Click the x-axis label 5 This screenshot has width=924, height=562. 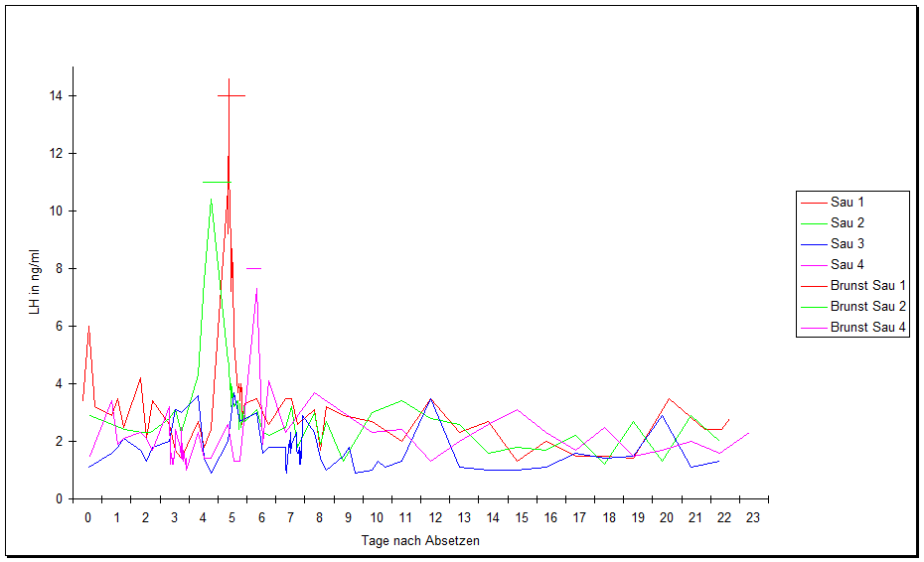[x=232, y=518]
